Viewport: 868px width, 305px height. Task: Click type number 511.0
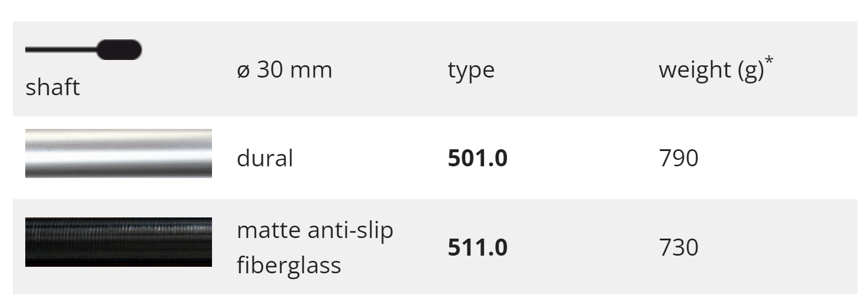477,247
